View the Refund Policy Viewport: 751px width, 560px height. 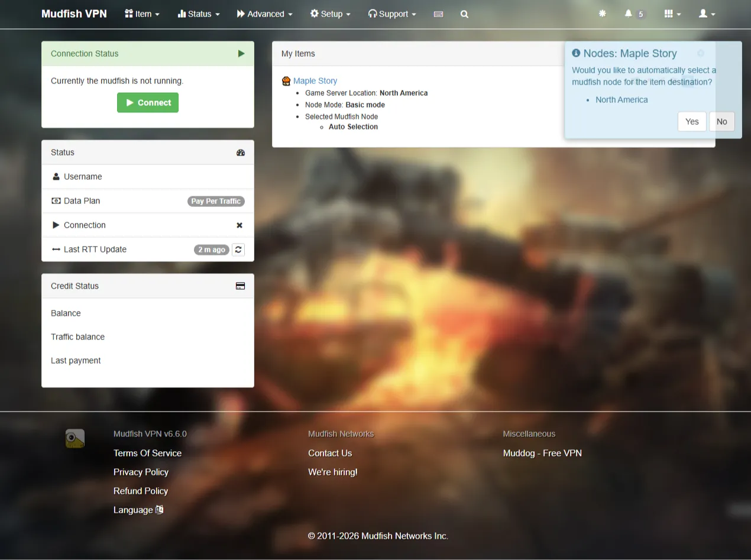[141, 491]
